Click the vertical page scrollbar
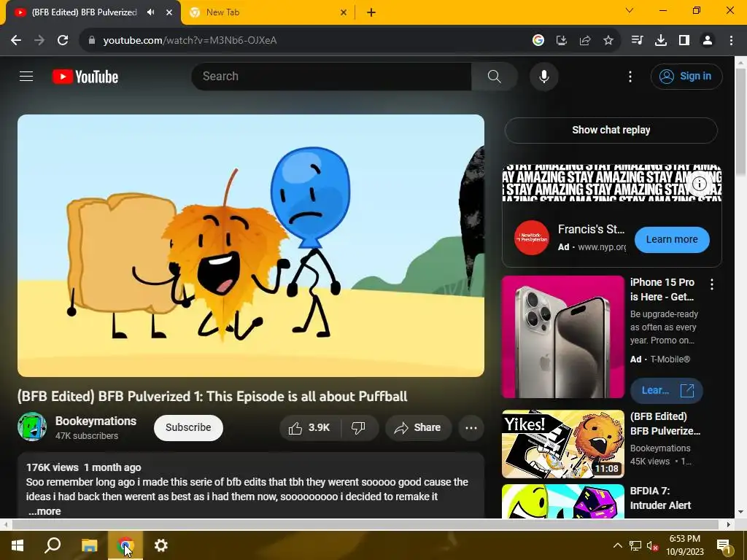The height and width of the screenshot is (560, 747). (x=741, y=121)
